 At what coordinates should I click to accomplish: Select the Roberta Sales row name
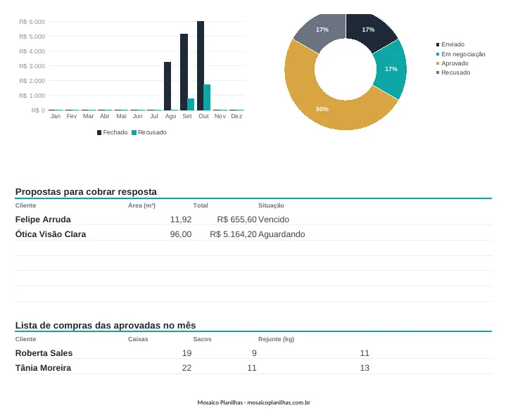(44, 353)
